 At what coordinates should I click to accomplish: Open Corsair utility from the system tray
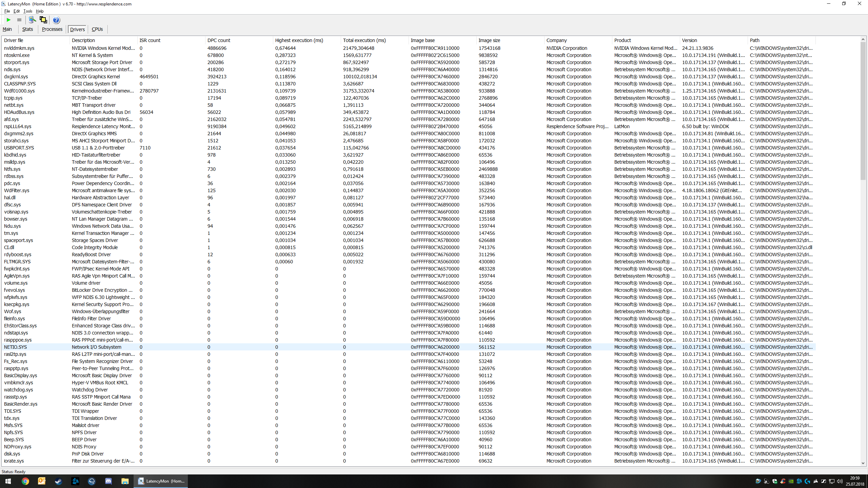click(x=815, y=481)
